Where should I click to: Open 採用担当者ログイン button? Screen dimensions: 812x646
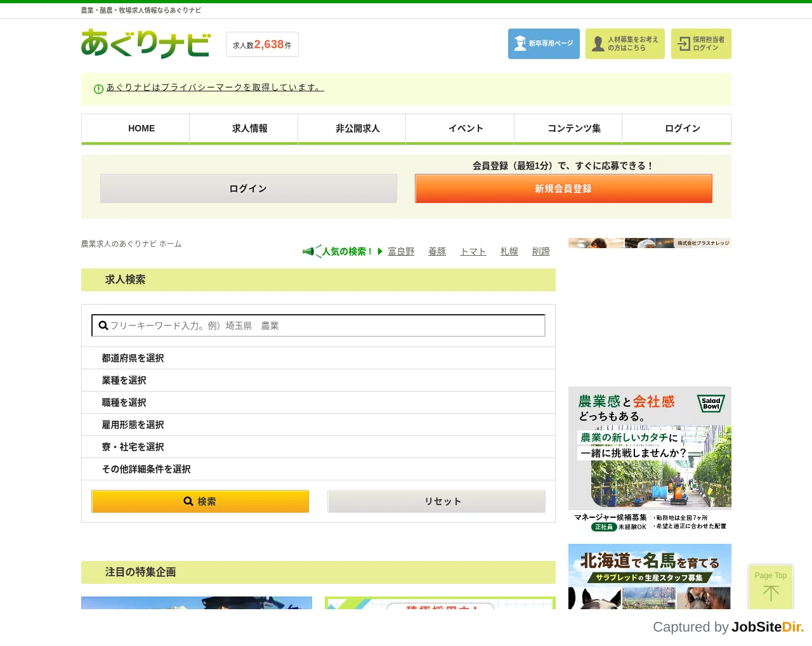(701, 44)
